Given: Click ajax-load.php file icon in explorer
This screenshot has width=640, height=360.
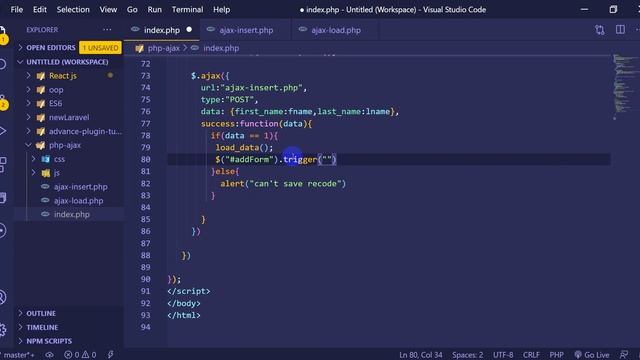Looking at the screenshot, I should tap(45, 200).
